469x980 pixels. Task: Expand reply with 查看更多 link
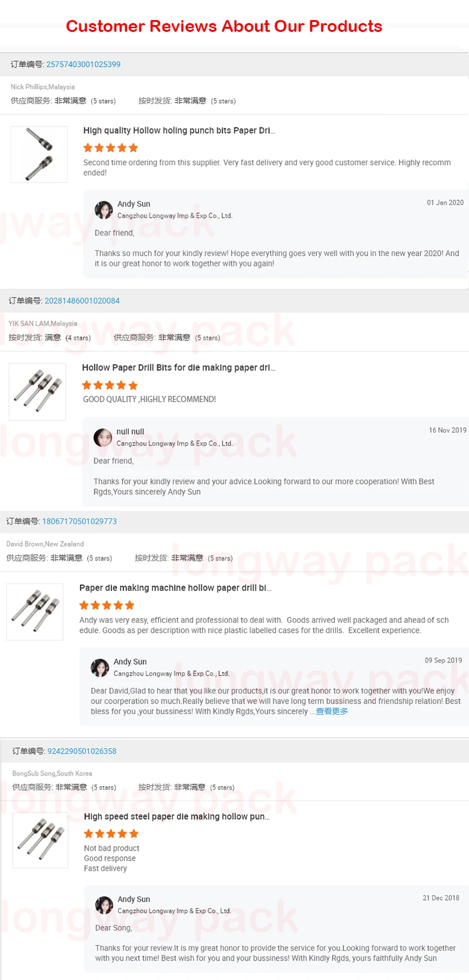click(331, 711)
